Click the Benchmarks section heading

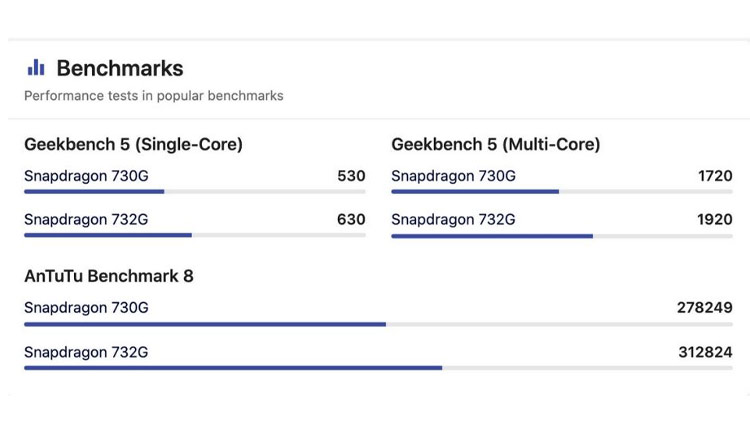point(120,68)
